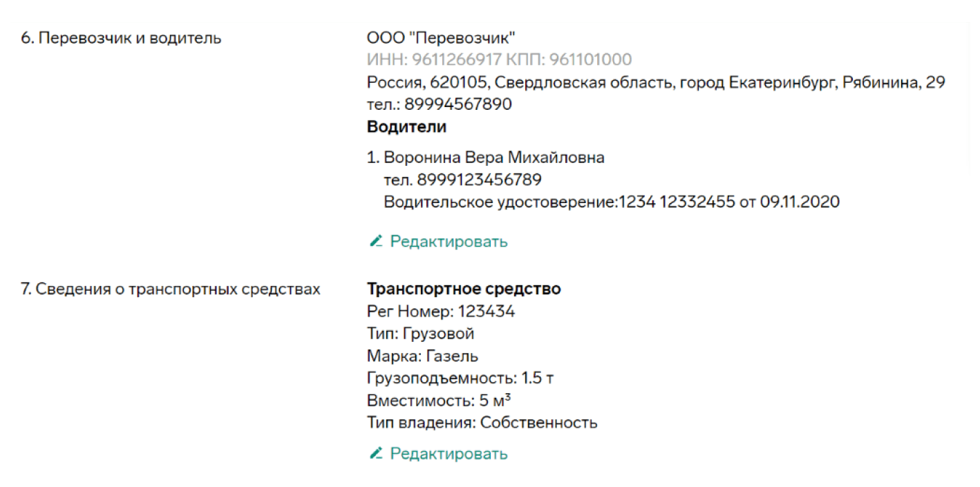Select heading 6. Перевозчик и водитель
Viewport: 980px width, 487px height.
(121, 38)
